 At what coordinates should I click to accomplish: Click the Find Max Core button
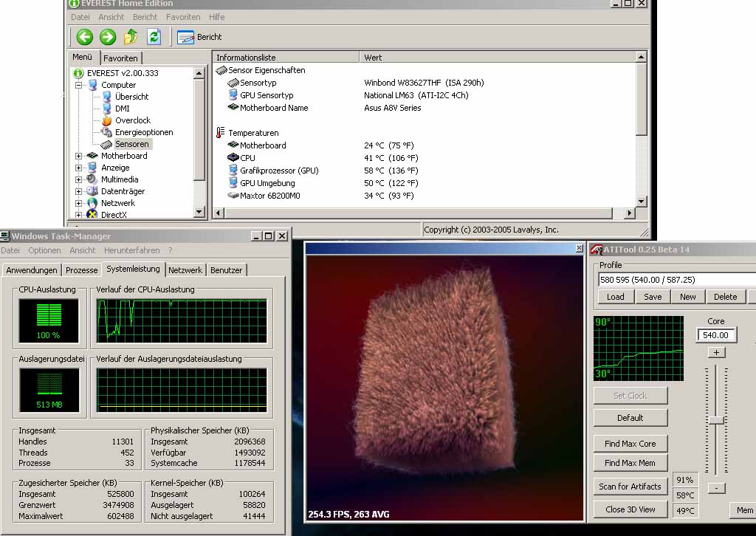click(x=630, y=444)
